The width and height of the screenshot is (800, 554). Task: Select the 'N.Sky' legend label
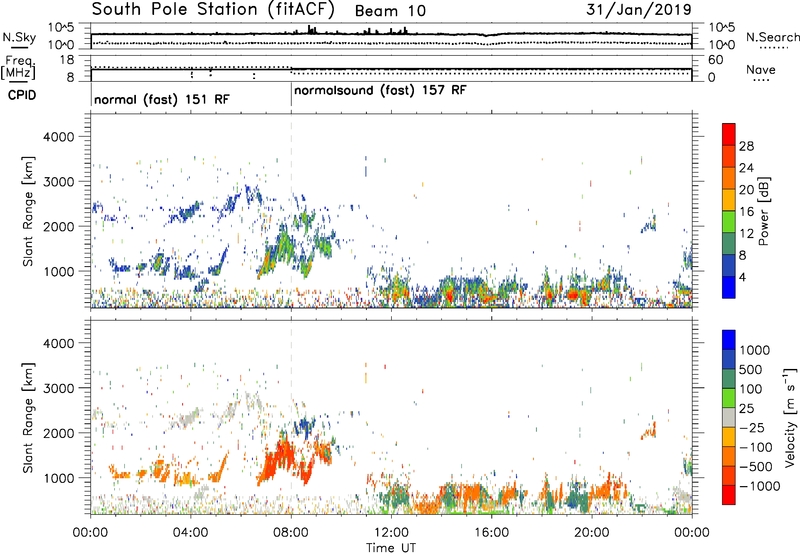coord(19,38)
